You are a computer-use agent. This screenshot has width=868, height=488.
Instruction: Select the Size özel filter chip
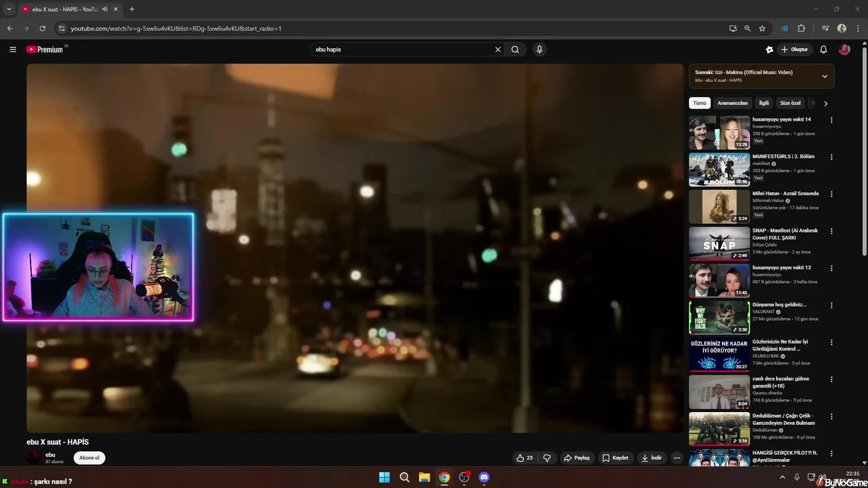790,103
